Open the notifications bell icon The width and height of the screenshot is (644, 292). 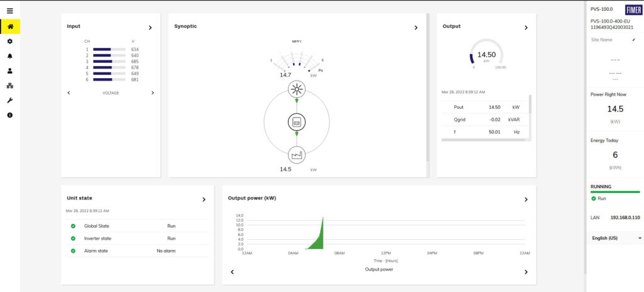(10, 56)
